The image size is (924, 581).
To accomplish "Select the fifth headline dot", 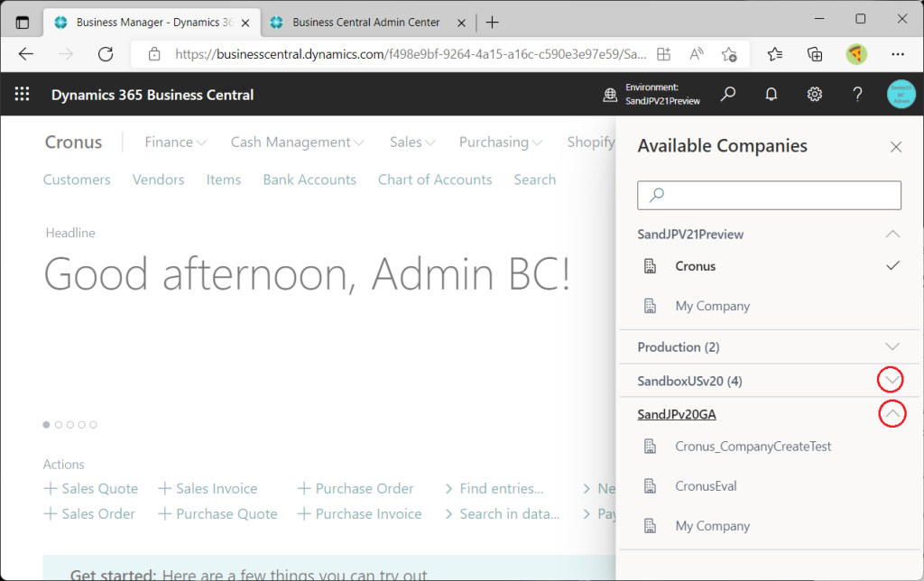I will click(x=93, y=424).
